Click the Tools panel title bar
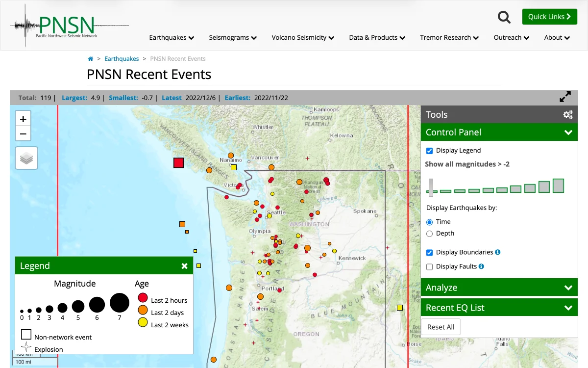This screenshot has height=368, width=588. pyautogui.click(x=499, y=114)
